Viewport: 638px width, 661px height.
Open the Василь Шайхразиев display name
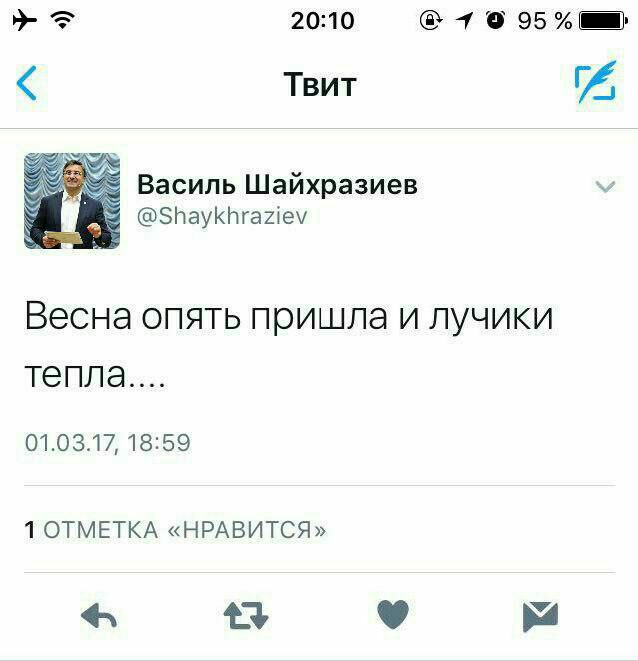[x=277, y=184]
